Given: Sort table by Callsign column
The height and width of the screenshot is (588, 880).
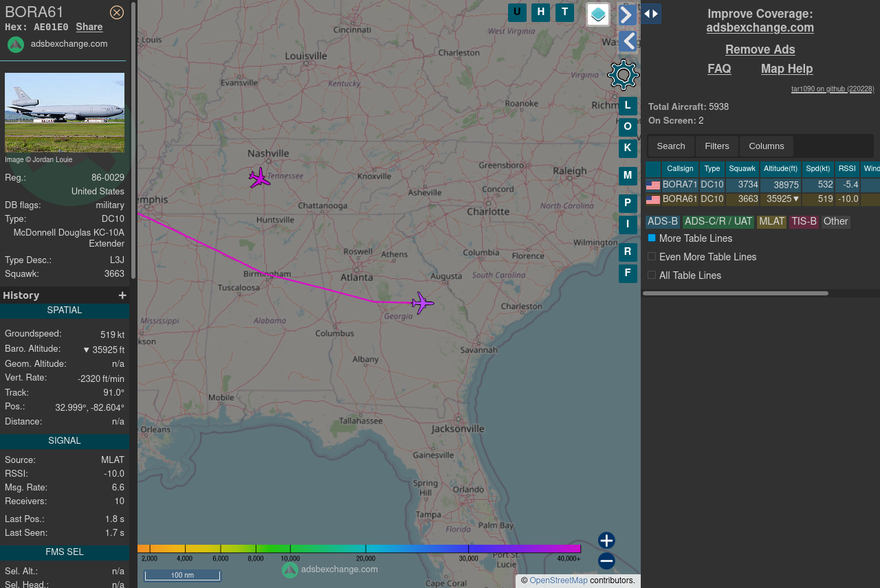Looking at the screenshot, I should pyautogui.click(x=680, y=169).
